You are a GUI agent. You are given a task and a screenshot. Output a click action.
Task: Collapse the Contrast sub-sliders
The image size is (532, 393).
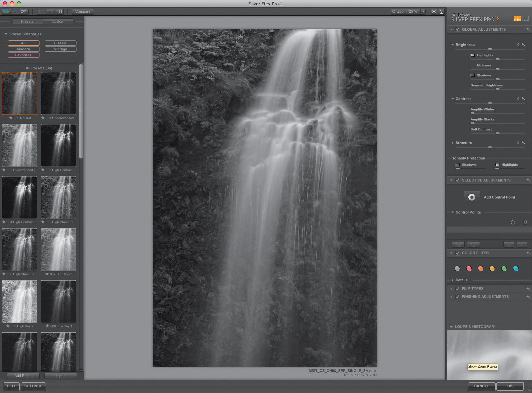point(453,99)
